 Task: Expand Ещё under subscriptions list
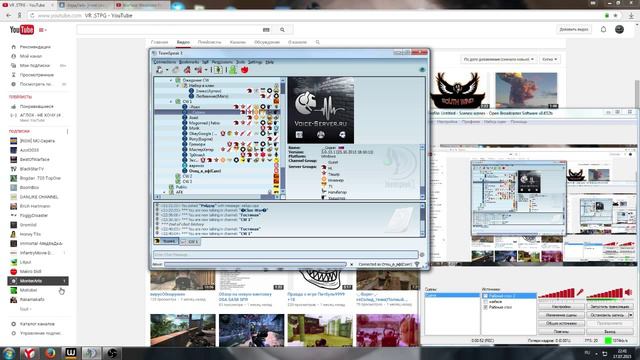(x=25, y=309)
